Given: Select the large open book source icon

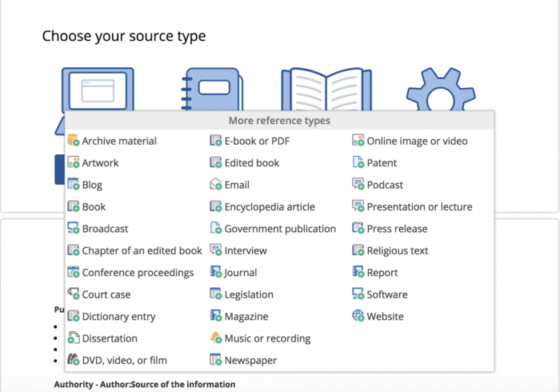Looking at the screenshot, I should click(326, 88).
